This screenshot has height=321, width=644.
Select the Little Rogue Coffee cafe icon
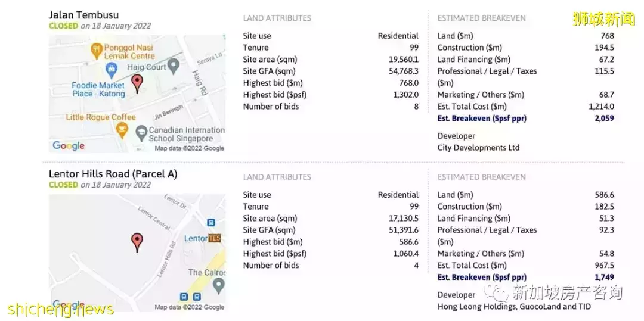(x=122, y=130)
